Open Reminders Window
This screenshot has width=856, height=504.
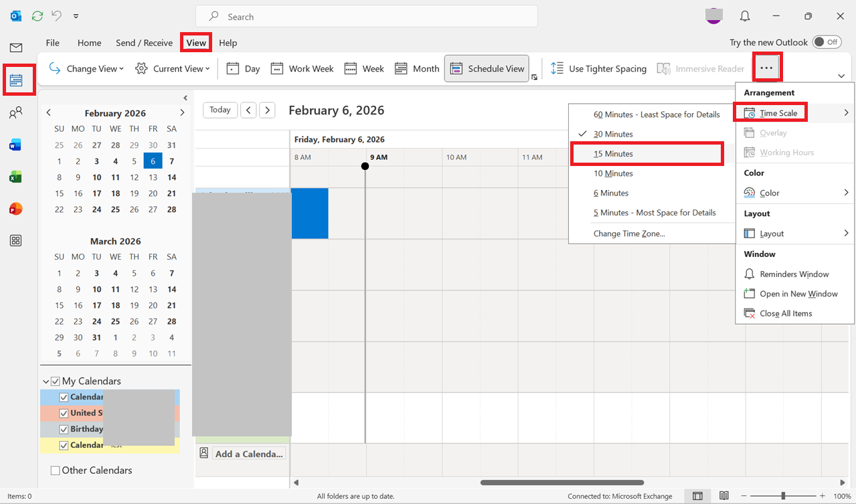coord(795,274)
